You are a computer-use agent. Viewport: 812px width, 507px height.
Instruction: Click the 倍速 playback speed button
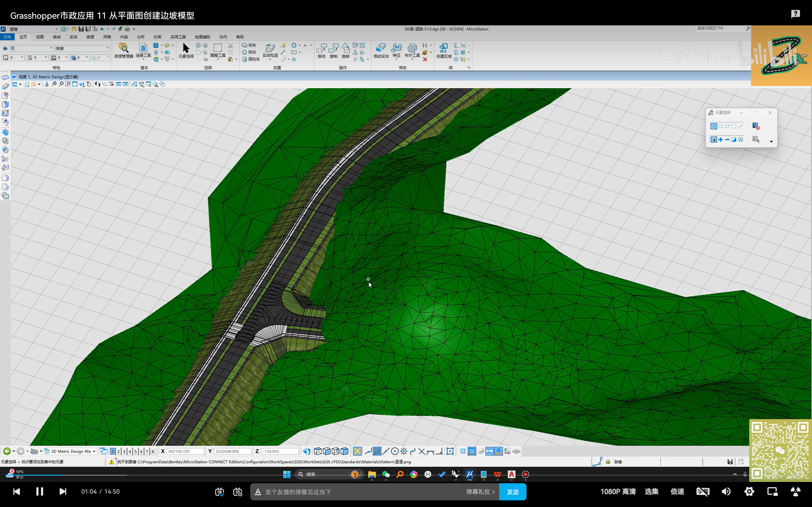tap(677, 491)
